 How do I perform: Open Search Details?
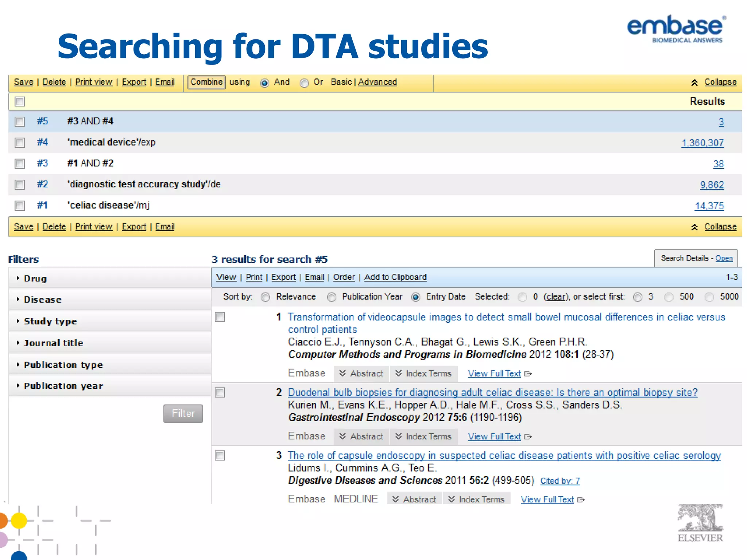click(724, 258)
